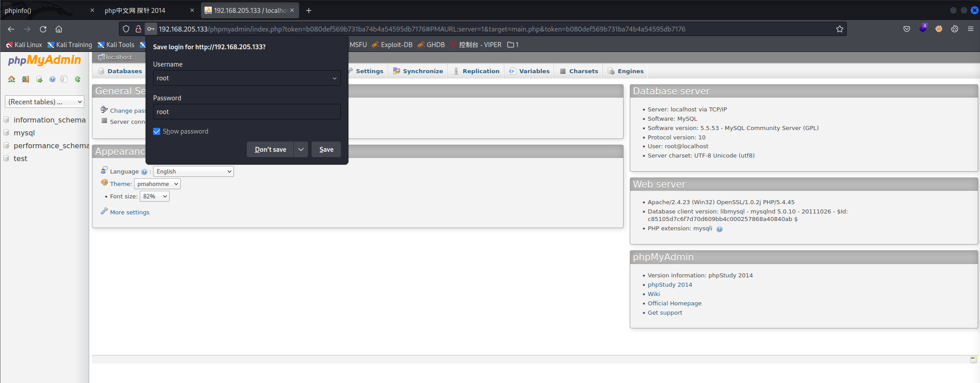Click the shield tracking protection icon
980x383 pixels.
(126, 29)
